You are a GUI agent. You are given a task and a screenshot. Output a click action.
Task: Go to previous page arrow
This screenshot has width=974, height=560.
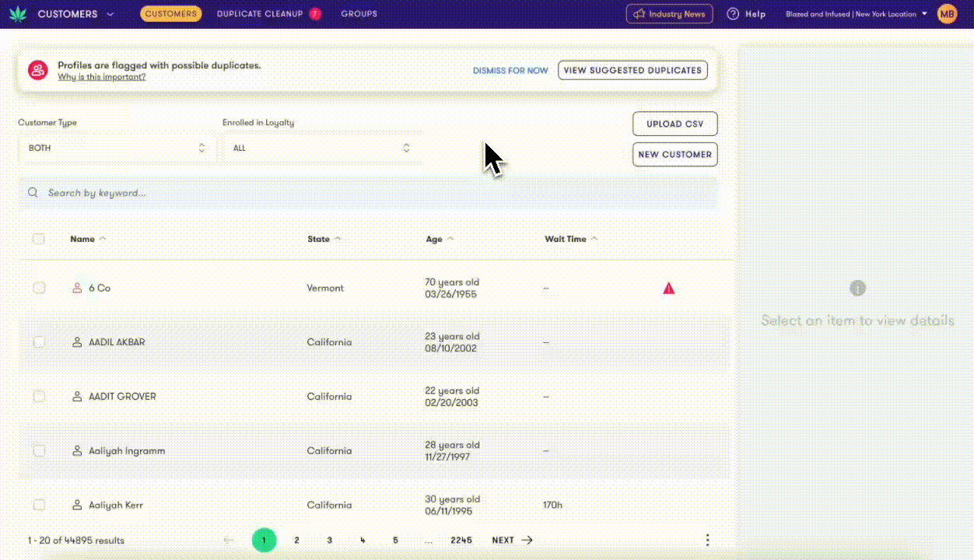click(229, 540)
